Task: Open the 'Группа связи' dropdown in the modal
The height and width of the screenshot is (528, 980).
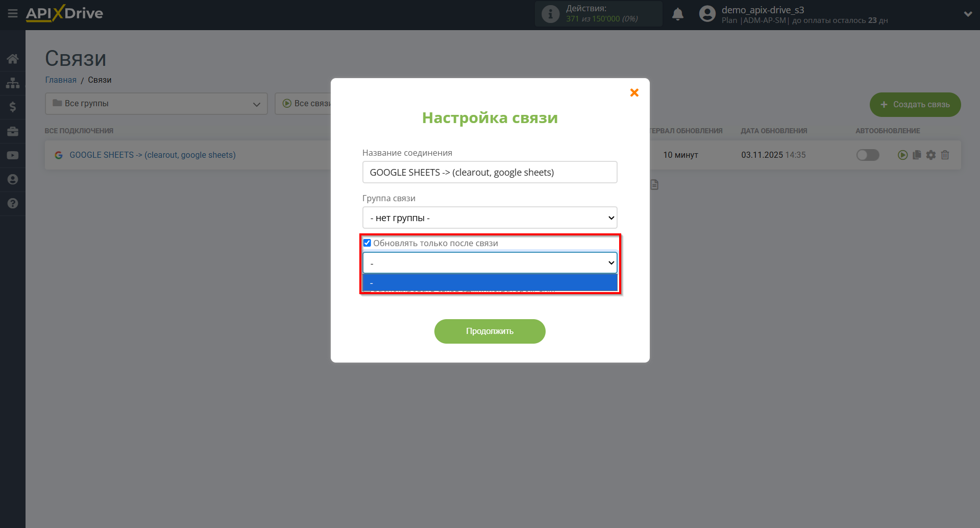Action: coord(489,218)
